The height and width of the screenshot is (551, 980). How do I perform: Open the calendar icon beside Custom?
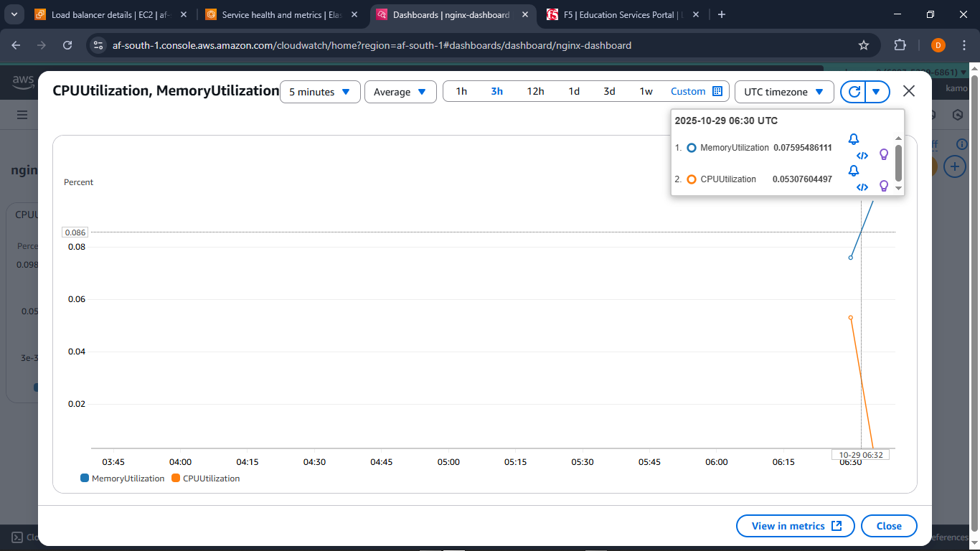pos(717,91)
